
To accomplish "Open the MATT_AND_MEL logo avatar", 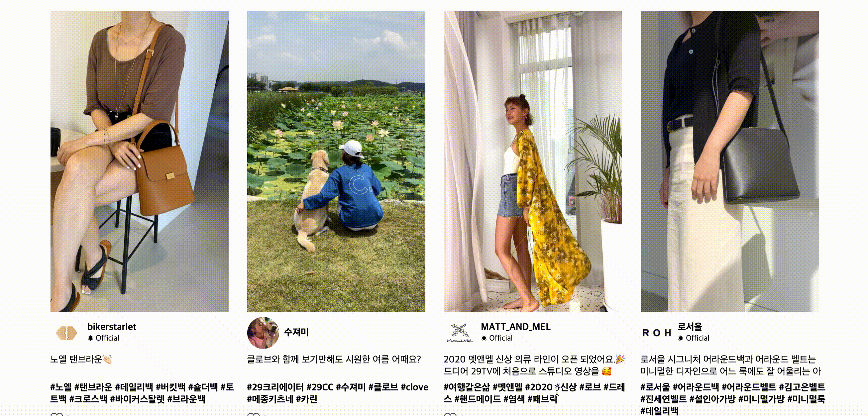I will 460,333.
